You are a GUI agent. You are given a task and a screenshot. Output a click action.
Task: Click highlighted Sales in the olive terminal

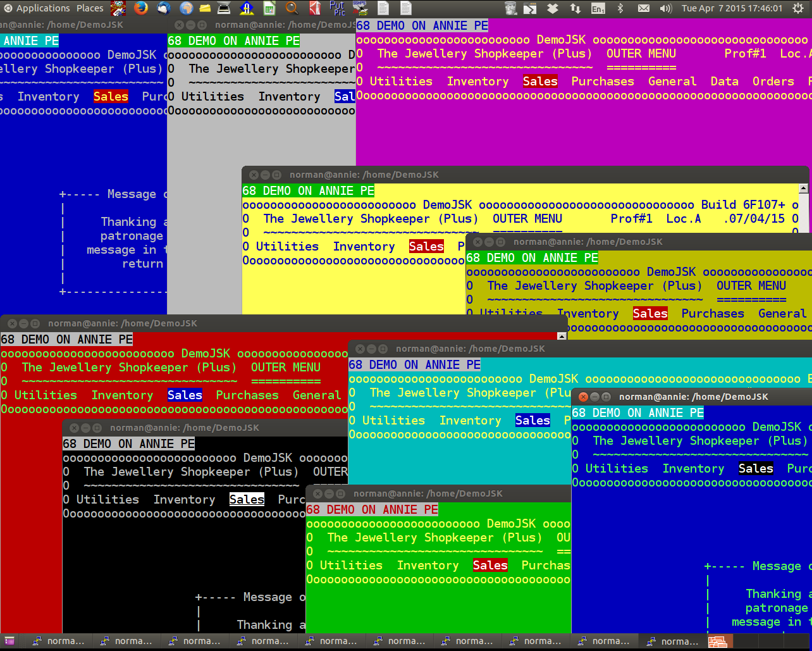point(651,313)
